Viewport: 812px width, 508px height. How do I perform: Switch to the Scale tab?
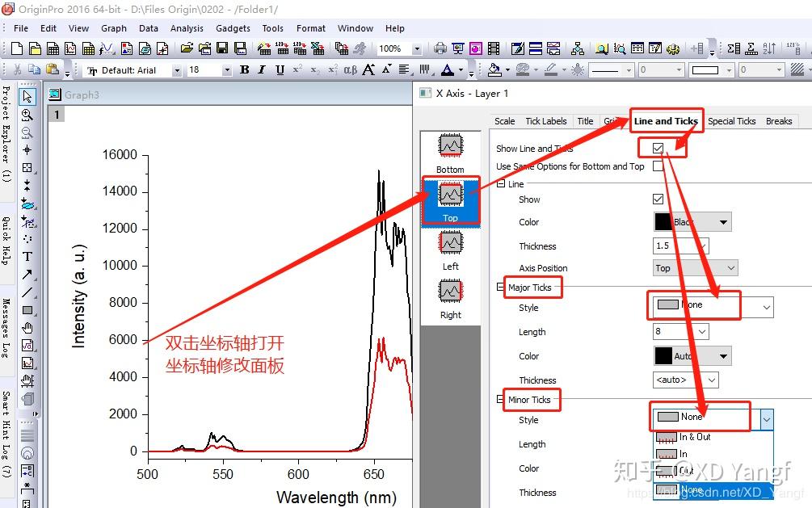point(504,121)
